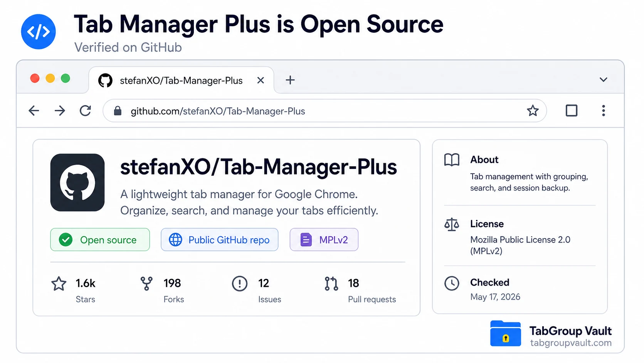Open a new tab with the plus button
Image resolution: width=644 pixels, height=363 pixels.
pyautogui.click(x=290, y=80)
